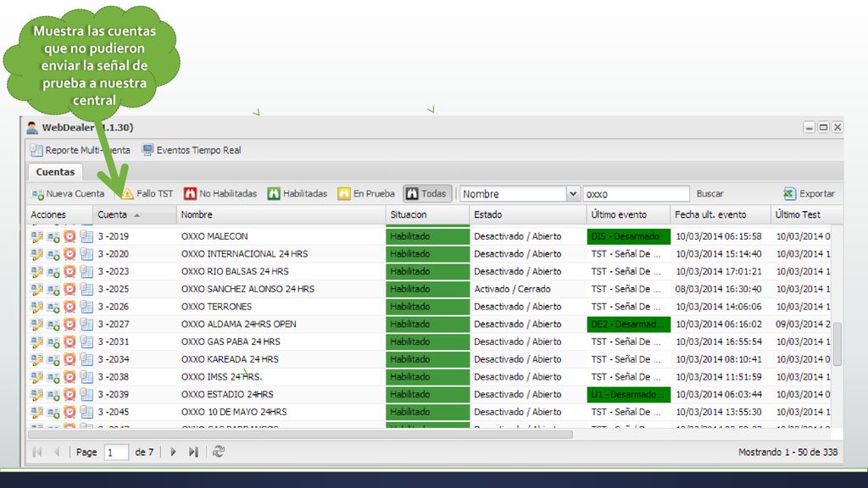Open report icon for OXXO KAREADA 24 HRS
868x488 pixels.
pos(86,359)
